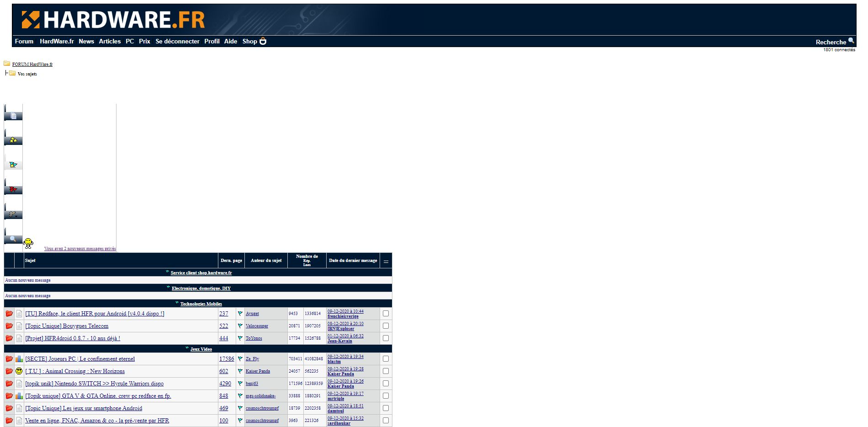Select Prix in the navigation bar
Viewport: 868px width, 427px height.
[x=144, y=41]
